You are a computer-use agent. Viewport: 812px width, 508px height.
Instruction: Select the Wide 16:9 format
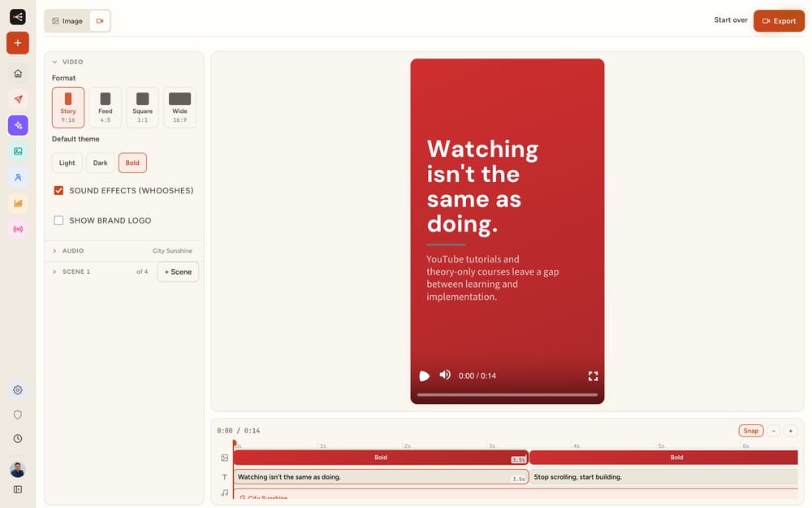point(179,107)
